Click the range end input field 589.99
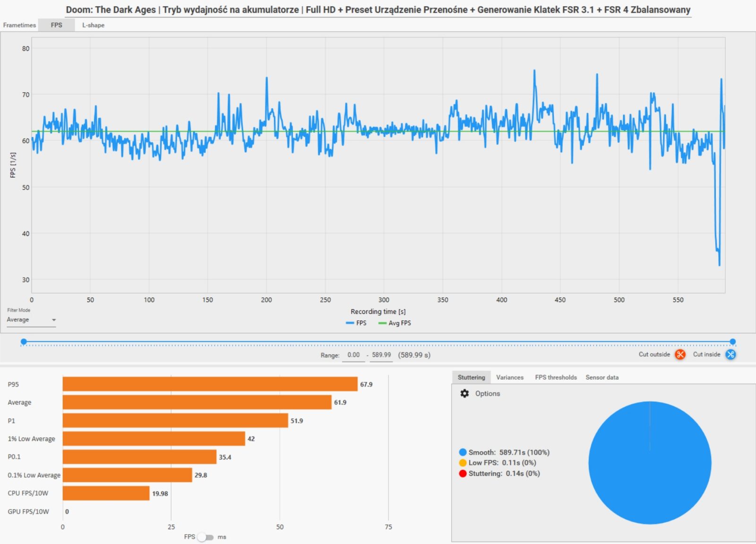This screenshot has height=544, width=756. 381,355
